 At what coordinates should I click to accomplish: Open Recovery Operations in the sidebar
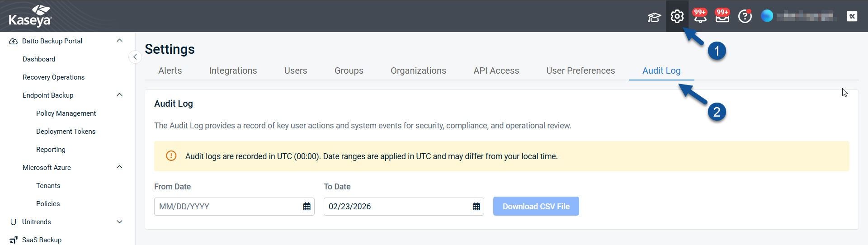(53, 77)
